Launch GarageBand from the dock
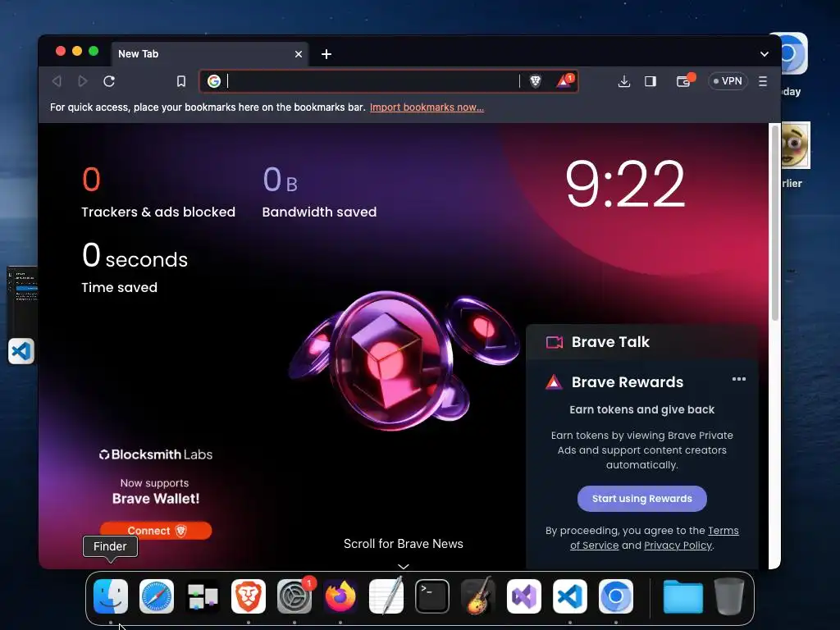840x630 pixels. coord(478,596)
